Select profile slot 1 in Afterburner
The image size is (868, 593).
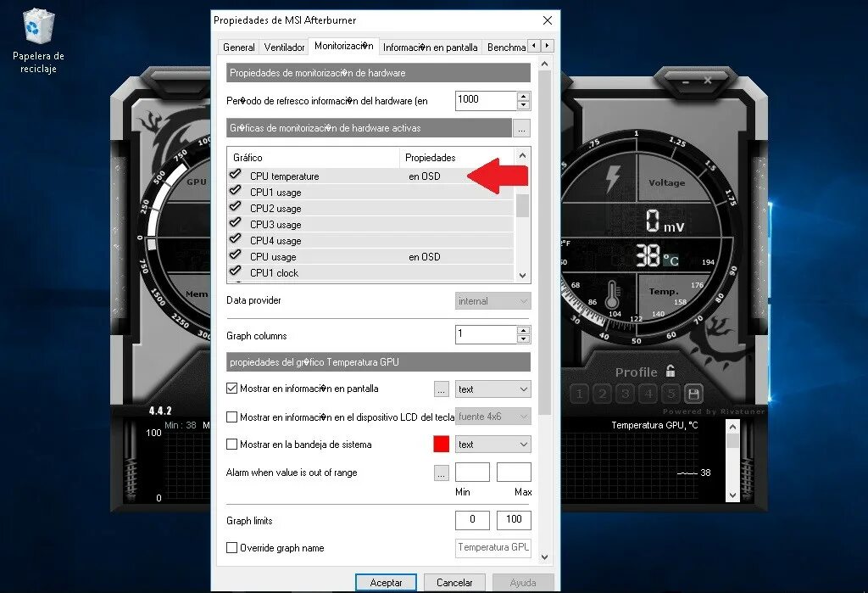580,394
